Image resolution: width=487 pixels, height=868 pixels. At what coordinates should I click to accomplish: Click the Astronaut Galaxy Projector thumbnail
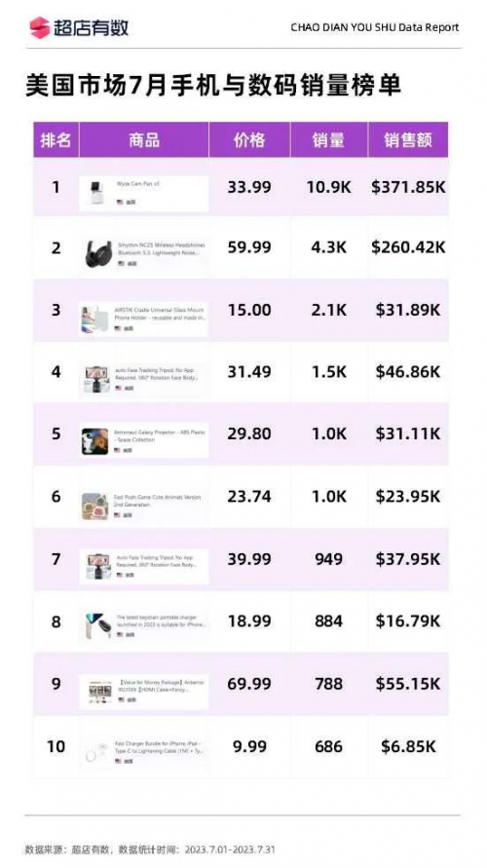point(95,441)
